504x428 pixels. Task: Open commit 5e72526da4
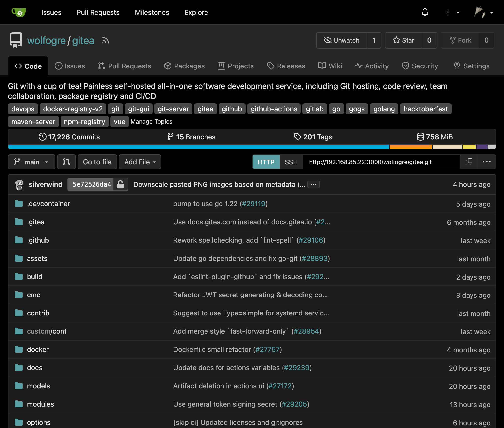tap(92, 184)
